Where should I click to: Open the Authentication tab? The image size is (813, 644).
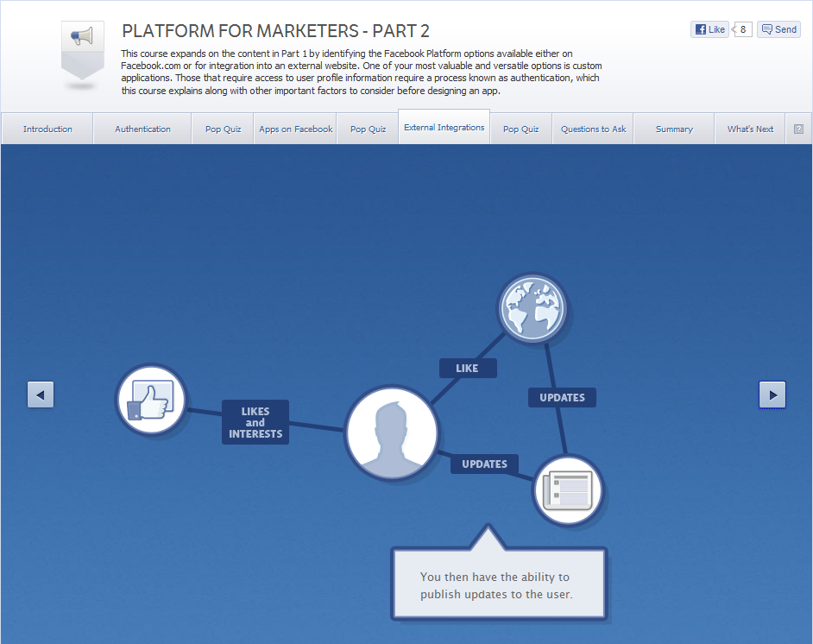click(x=142, y=129)
